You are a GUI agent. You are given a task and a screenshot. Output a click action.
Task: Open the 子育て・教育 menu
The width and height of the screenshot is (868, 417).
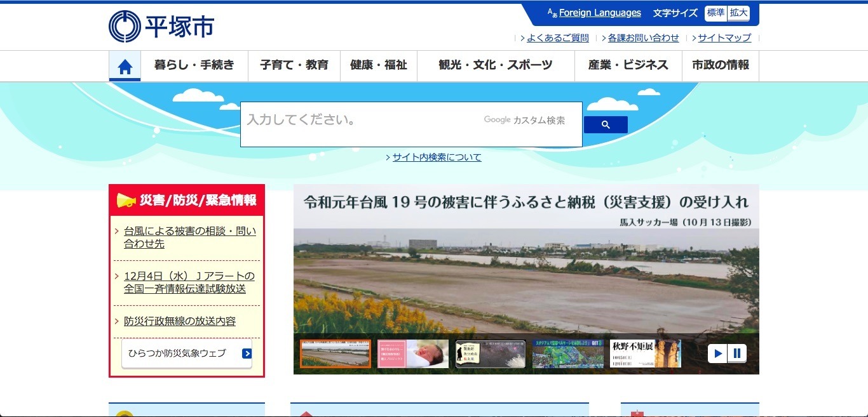[294, 65]
